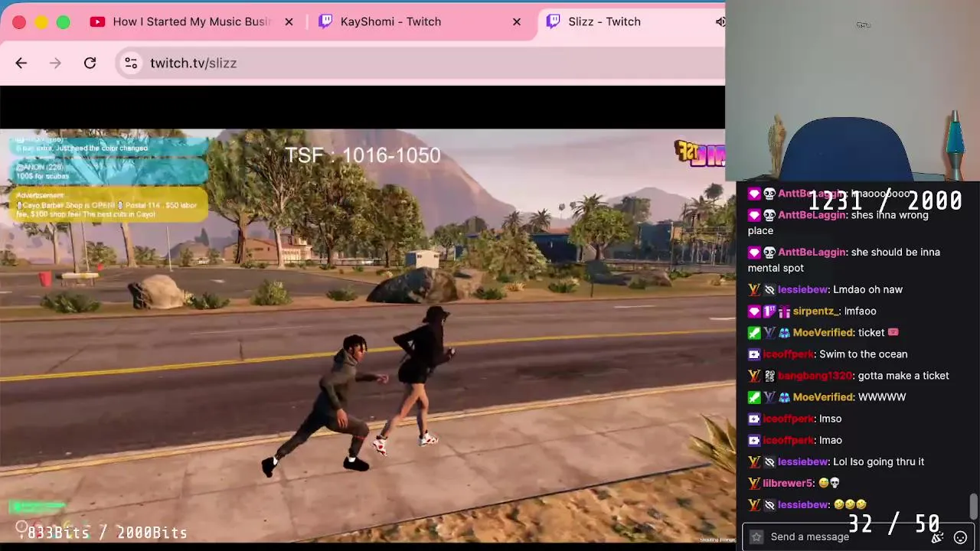Click no-video badge beside 'Lol Iso going thru it'
The height and width of the screenshot is (551, 980).
(769, 461)
